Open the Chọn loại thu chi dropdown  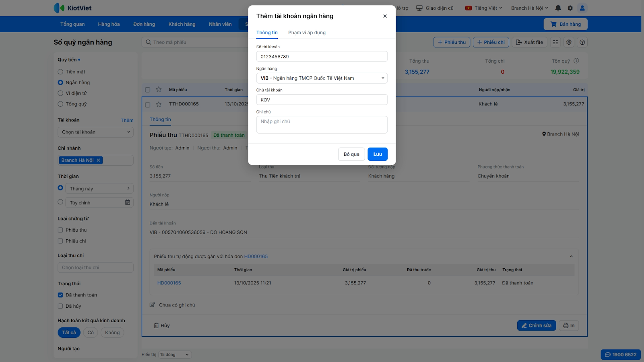tap(95, 267)
